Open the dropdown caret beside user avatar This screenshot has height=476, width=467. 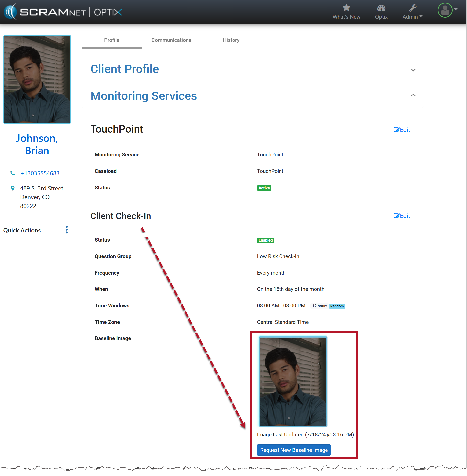click(456, 9)
